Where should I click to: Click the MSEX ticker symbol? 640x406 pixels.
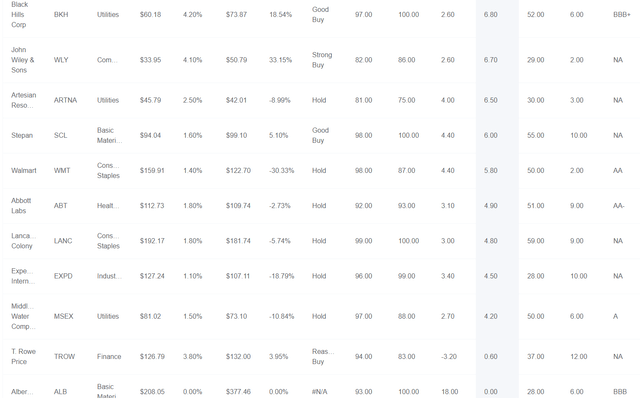click(x=63, y=316)
